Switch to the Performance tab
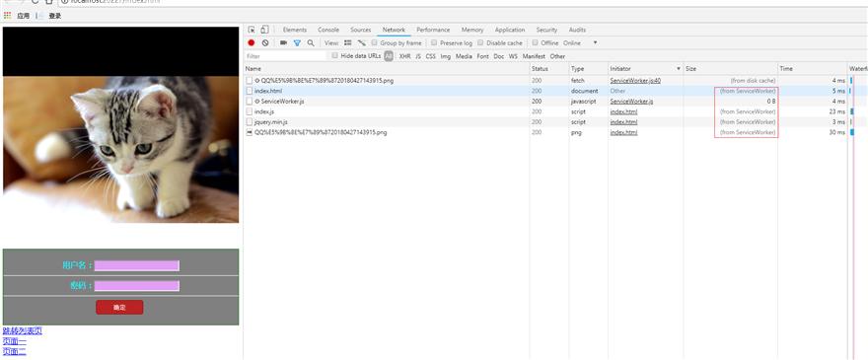 pos(433,30)
